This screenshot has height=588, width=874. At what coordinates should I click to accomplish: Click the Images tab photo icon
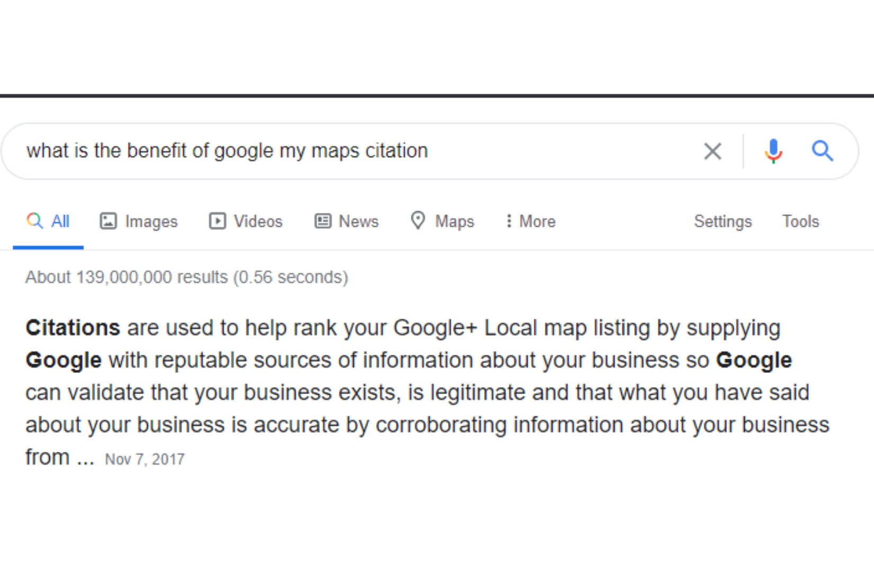pos(108,221)
